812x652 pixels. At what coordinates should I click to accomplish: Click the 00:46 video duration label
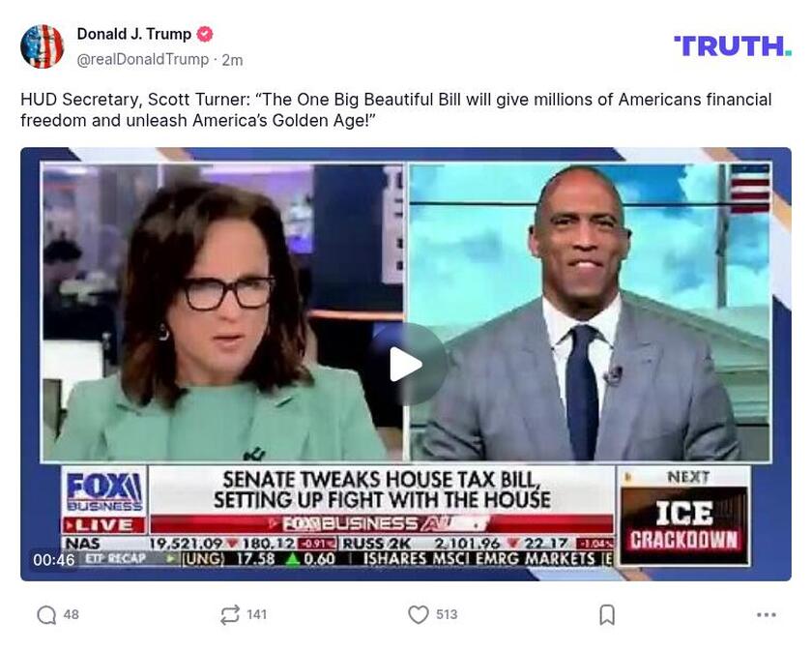(54, 560)
